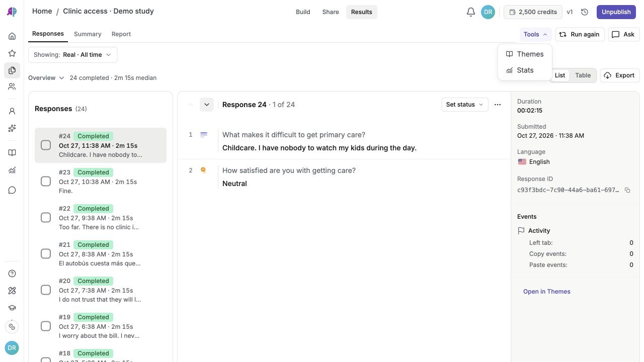The height and width of the screenshot is (362, 644).
Task: Switch to the Table view
Action: (583, 75)
